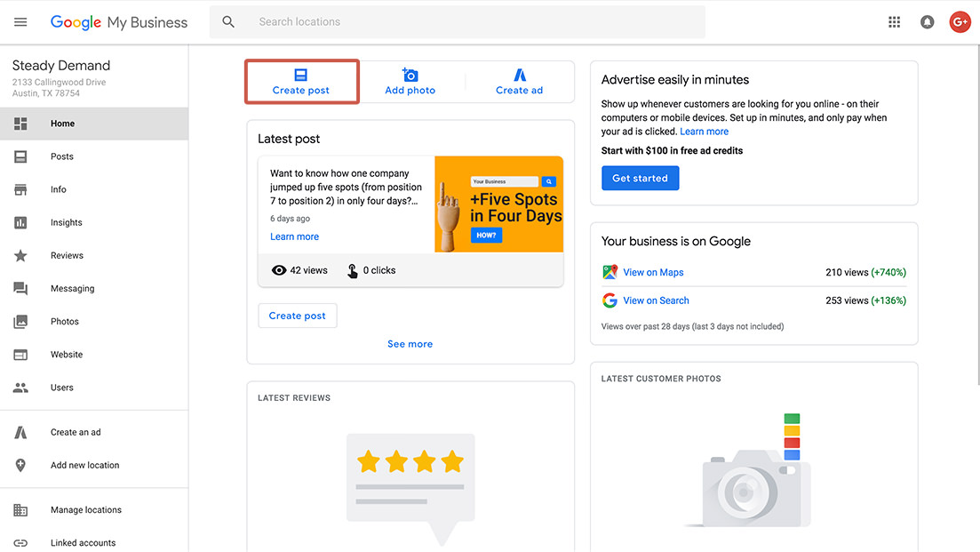The height and width of the screenshot is (552, 980).
Task: Click the search magnifier icon
Action: [228, 22]
